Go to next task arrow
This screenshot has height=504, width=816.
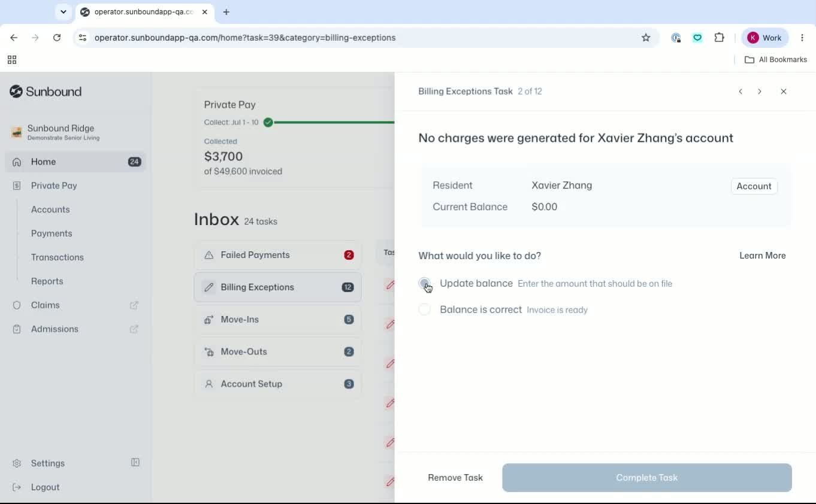point(760,92)
